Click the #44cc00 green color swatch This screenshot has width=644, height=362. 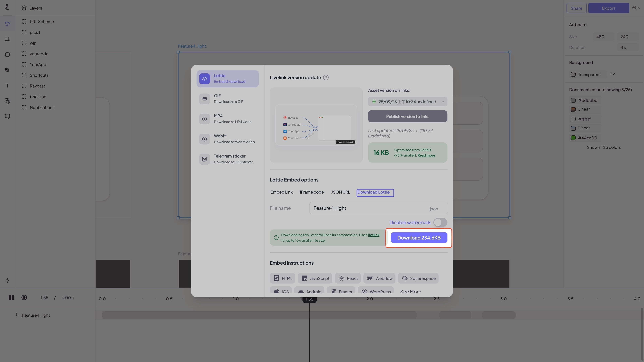tap(573, 138)
